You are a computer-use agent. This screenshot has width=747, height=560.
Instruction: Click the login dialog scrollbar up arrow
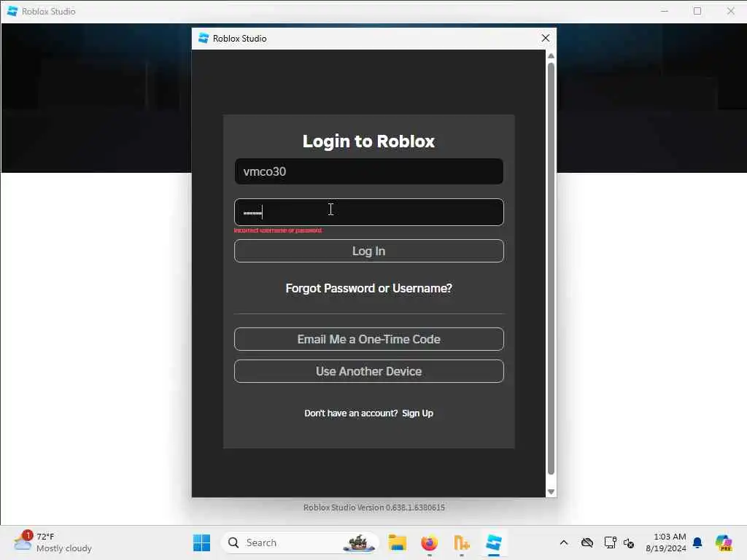[x=551, y=55]
